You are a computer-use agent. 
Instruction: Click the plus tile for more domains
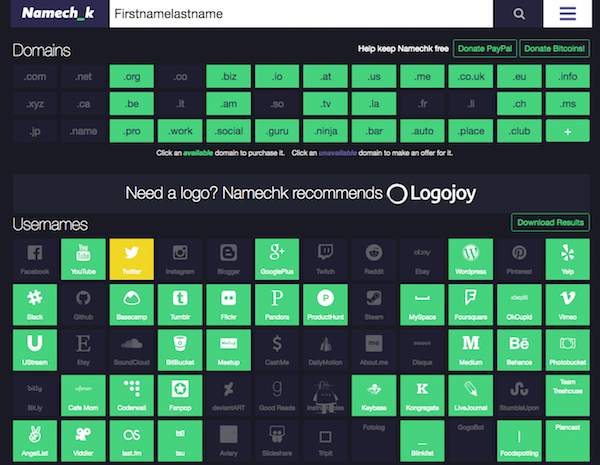click(567, 131)
